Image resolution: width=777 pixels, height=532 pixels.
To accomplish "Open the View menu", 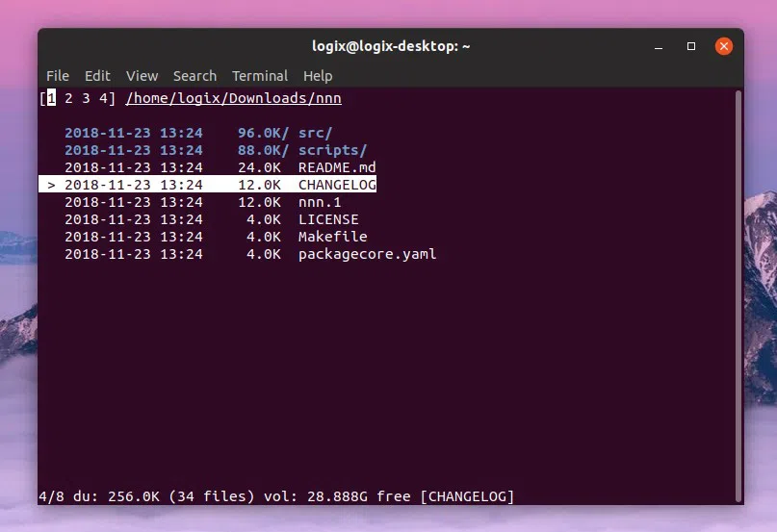I will coord(142,76).
